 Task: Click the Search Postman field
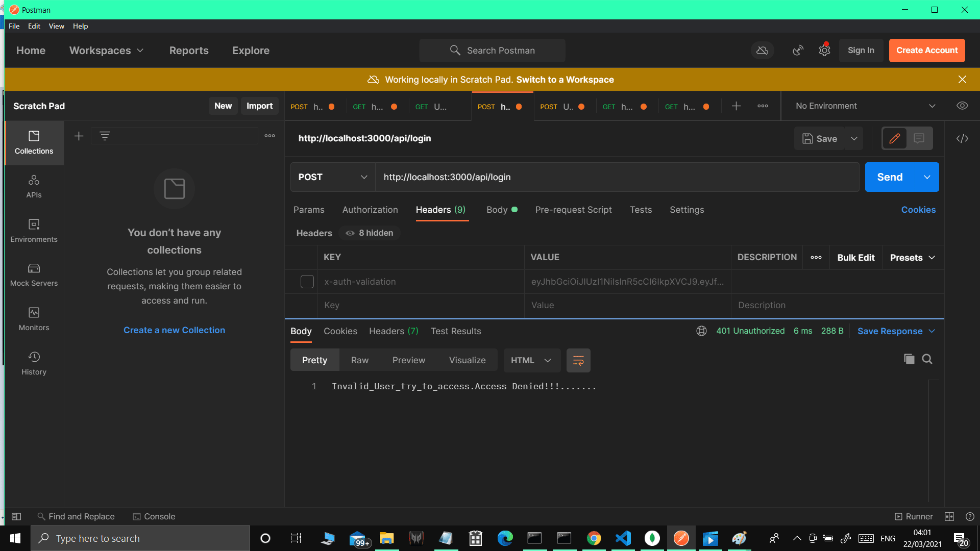tap(493, 51)
